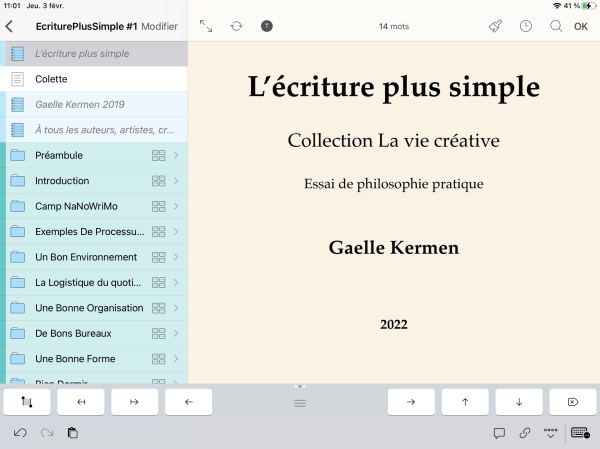Viewport: 600px width, 449px height.
Task: Tap the OK button
Action: point(581,26)
